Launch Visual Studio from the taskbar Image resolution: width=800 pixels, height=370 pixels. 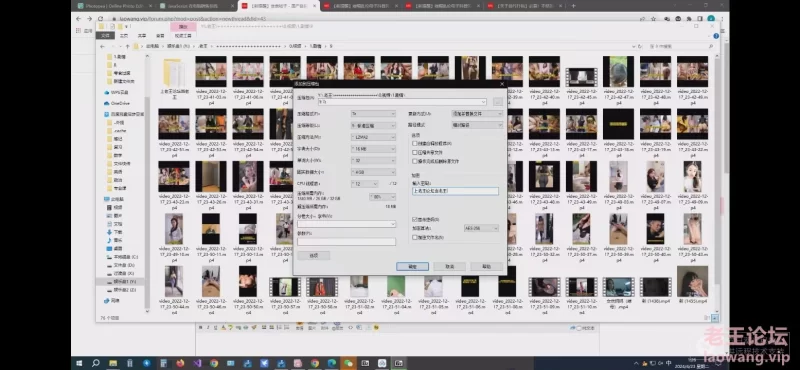197,363
